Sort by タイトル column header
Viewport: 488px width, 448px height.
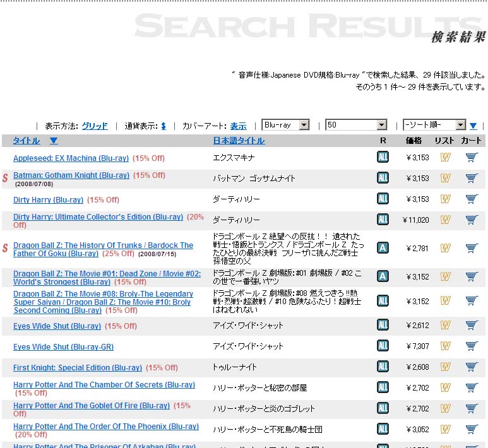click(x=27, y=141)
